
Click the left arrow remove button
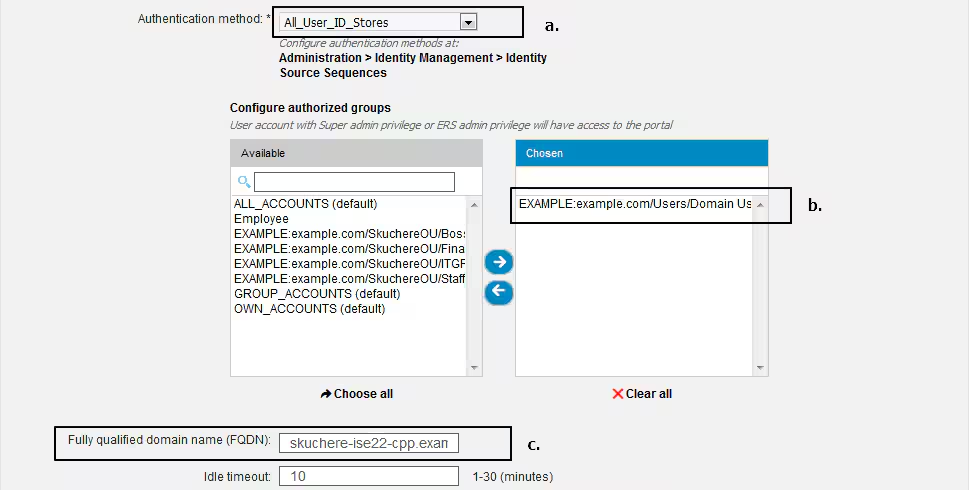(x=498, y=292)
